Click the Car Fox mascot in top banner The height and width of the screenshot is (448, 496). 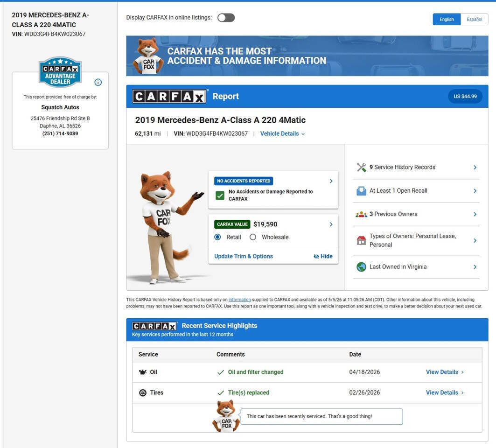(x=148, y=56)
